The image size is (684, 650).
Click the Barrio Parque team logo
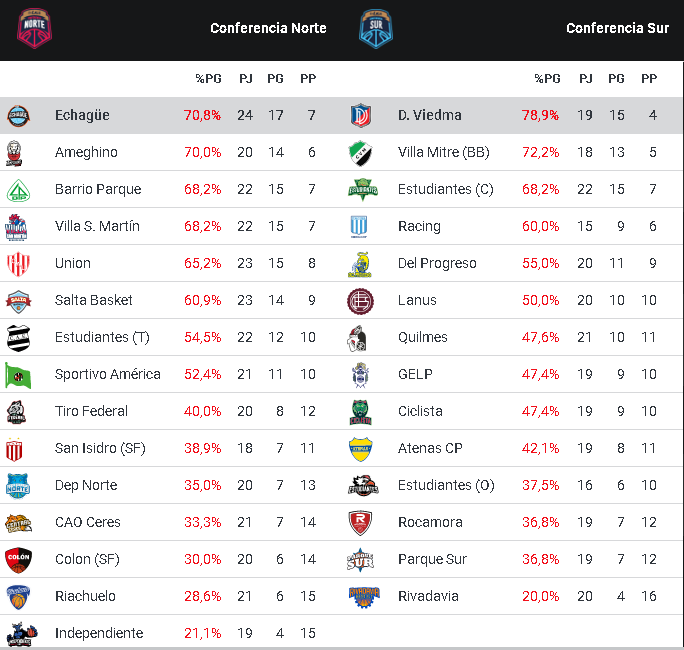click(x=18, y=189)
